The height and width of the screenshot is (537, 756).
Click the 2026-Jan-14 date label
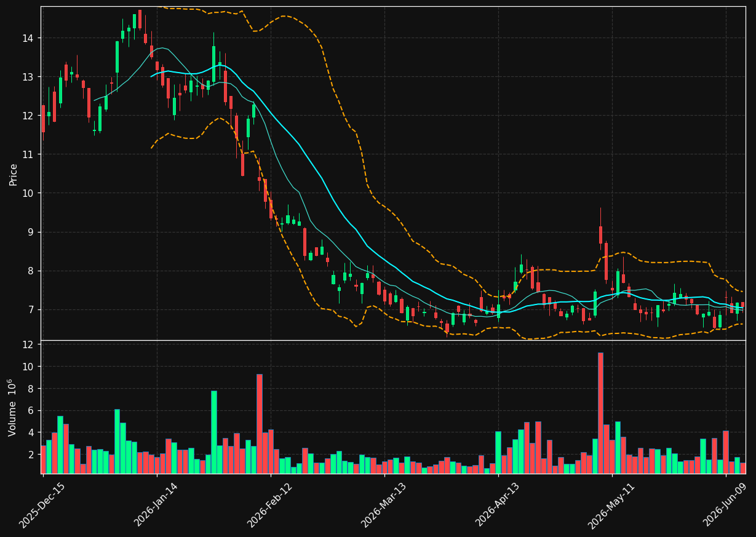pyautogui.click(x=156, y=506)
